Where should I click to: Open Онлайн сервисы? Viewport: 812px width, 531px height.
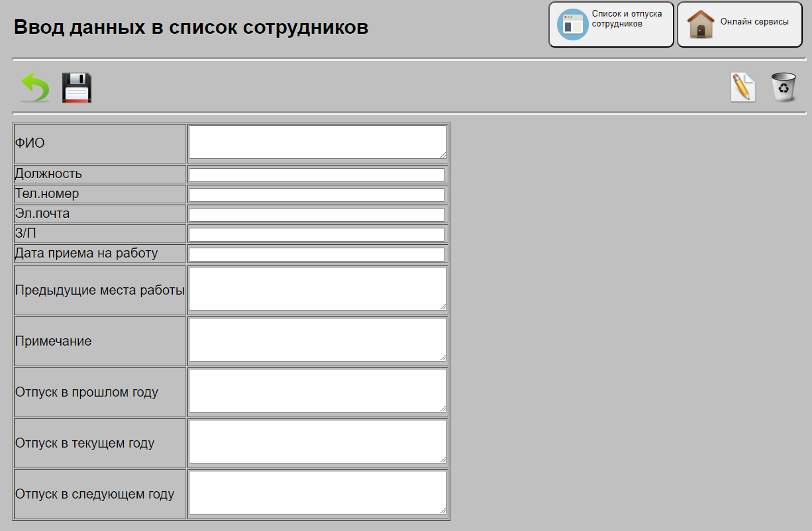(x=738, y=24)
